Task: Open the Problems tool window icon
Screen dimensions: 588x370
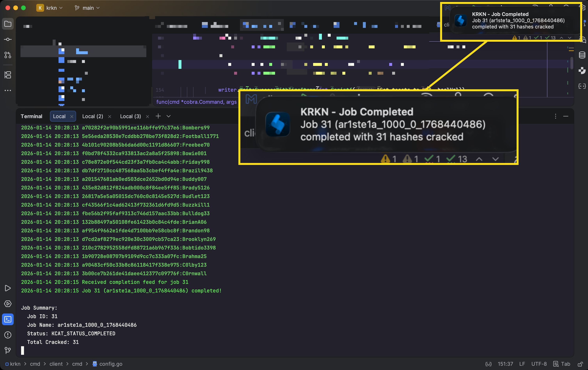Action: tap(8, 335)
